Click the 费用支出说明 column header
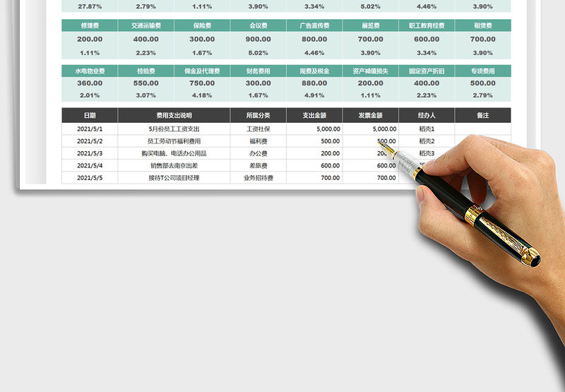 click(174, 115)
